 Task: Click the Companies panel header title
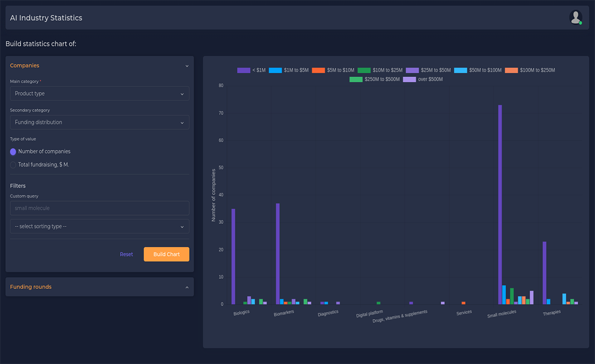pyautogui.click(x=25, y=66)
